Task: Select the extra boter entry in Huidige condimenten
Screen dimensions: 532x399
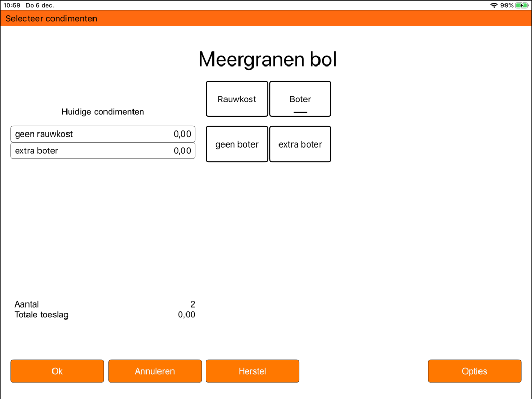Action: (103, 151)
